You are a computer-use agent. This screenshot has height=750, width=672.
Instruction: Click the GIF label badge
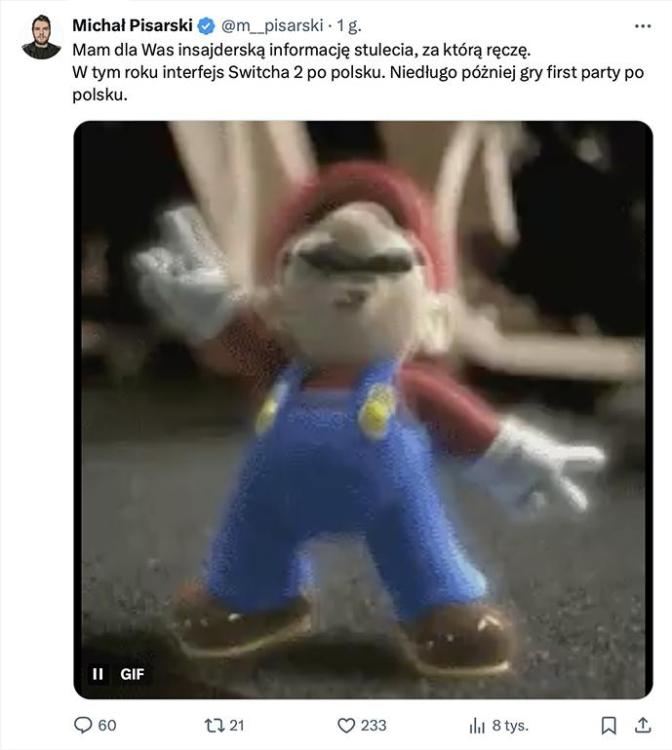pyautogui.click(x=132, y=674)
